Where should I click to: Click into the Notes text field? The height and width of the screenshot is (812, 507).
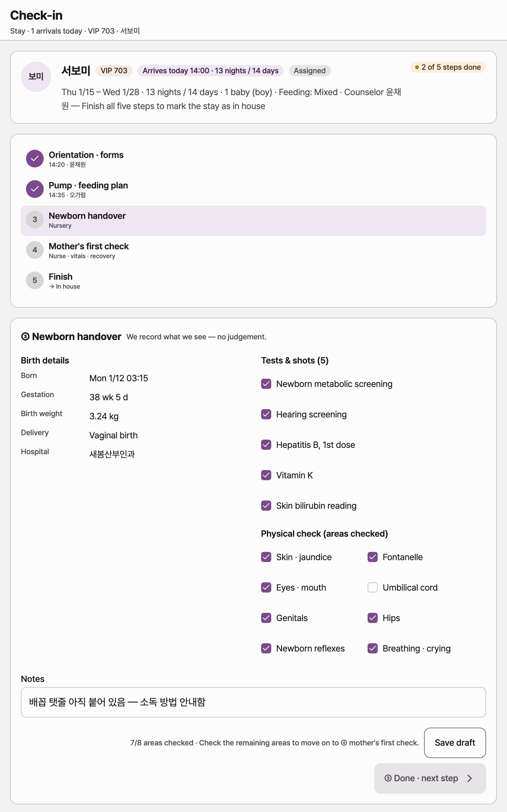pos(253,702)
